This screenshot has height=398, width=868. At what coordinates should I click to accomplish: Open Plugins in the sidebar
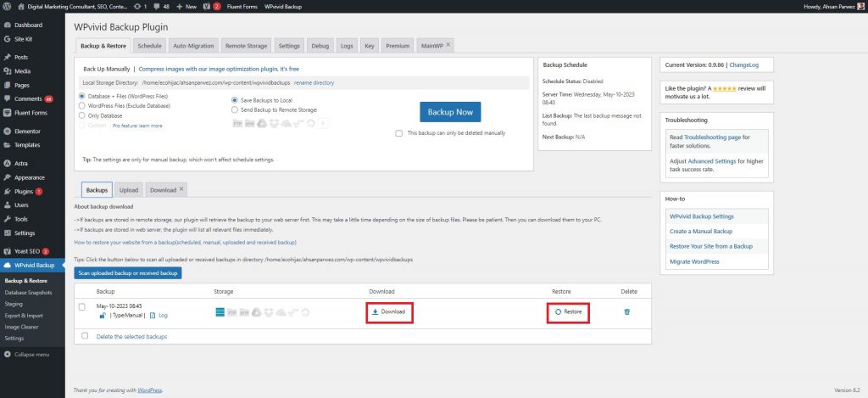(24, 191)
